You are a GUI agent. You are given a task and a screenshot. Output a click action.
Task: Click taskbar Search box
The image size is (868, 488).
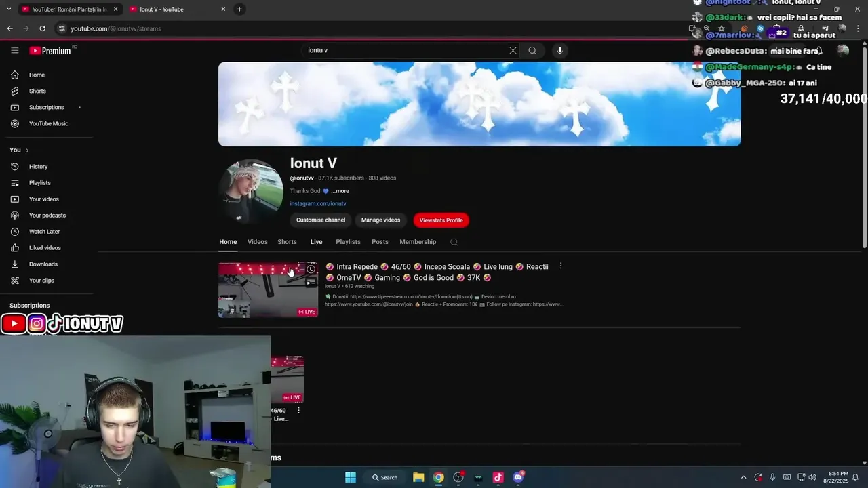click(384, 477)
